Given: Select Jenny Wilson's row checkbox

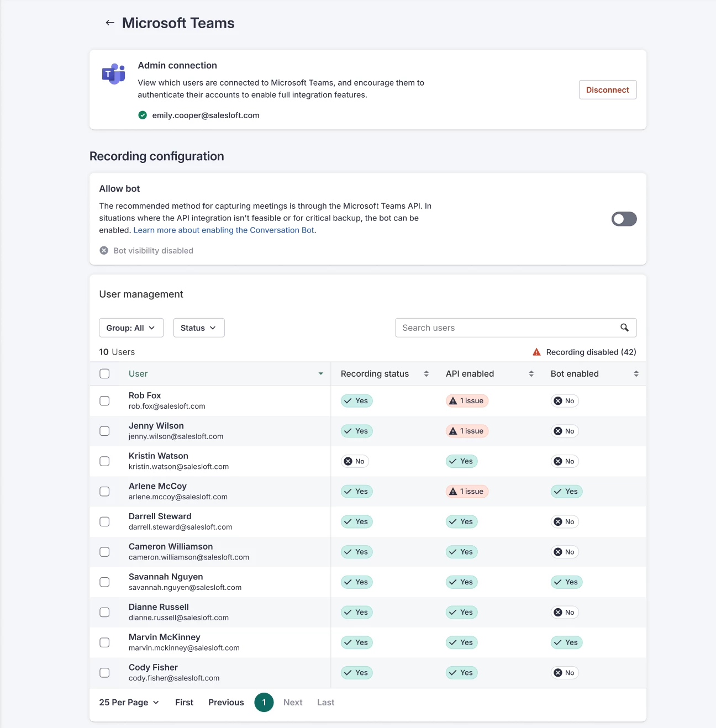Looking at the screenshot, I should [x=104, y=431].
